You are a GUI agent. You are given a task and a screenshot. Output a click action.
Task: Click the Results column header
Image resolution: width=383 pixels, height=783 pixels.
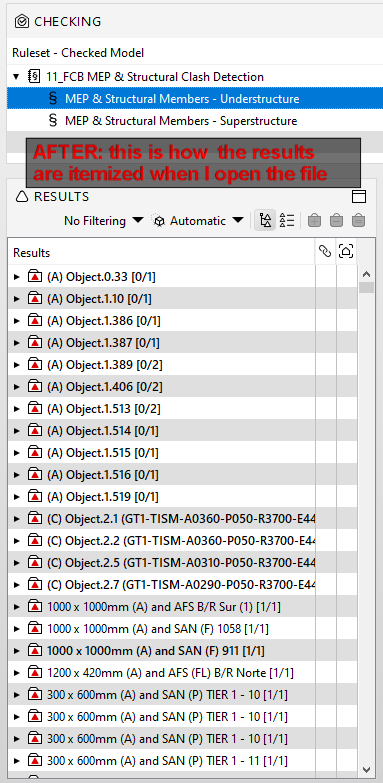(x=162, y=253)
